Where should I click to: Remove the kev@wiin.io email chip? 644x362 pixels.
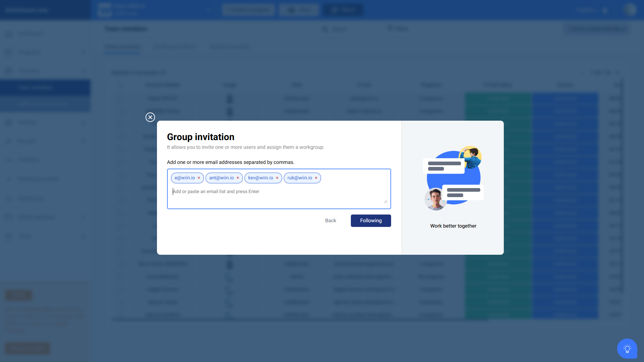pyautogui.click(x=277, y=178)
